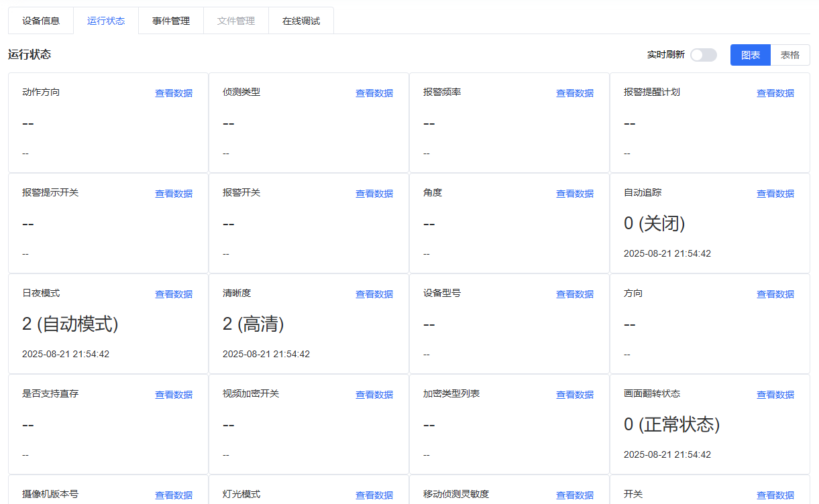The height and width of the screenshot is (504, 819).
Task: Click the 动作方向 card title
Action: coord(41,92)
